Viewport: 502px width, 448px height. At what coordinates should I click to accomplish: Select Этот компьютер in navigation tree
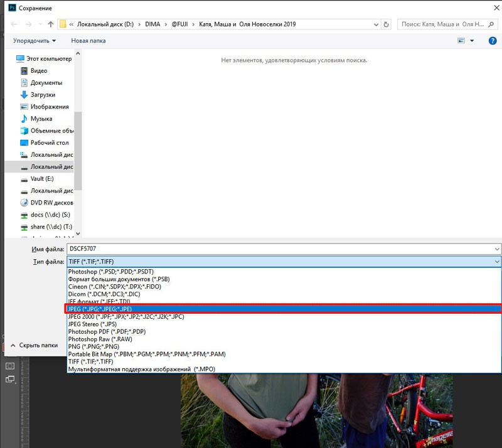(44, 58)
